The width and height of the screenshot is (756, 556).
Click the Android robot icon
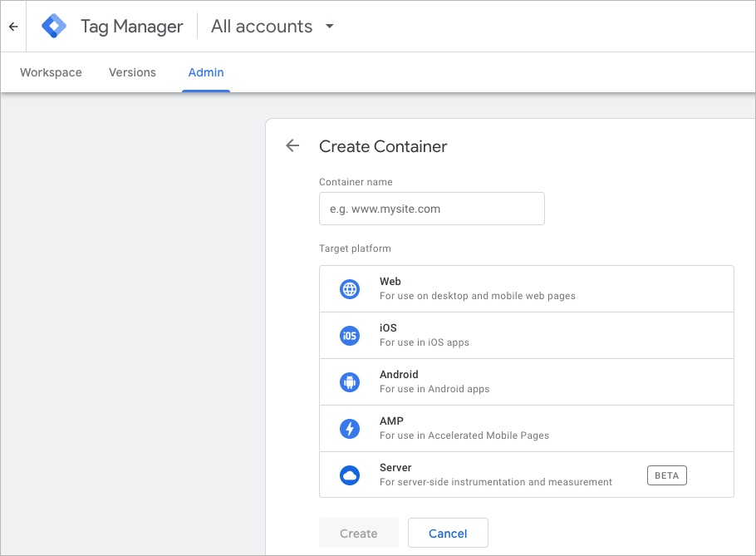[x=350, y=382]
